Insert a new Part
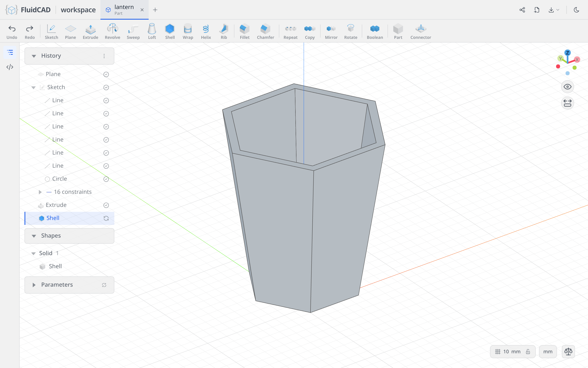Viewport: 588px width, 368px height. (398, 31)
